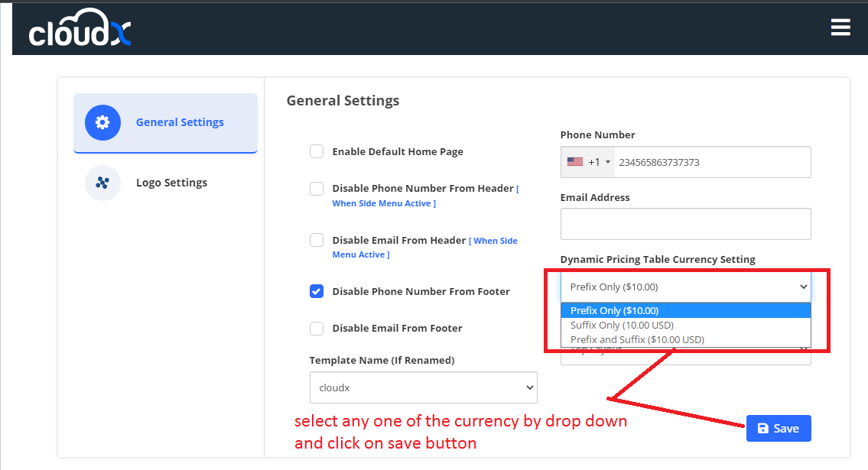
Task: Uncheck Disable Phone Number From Footer
Action: (317, 291)
